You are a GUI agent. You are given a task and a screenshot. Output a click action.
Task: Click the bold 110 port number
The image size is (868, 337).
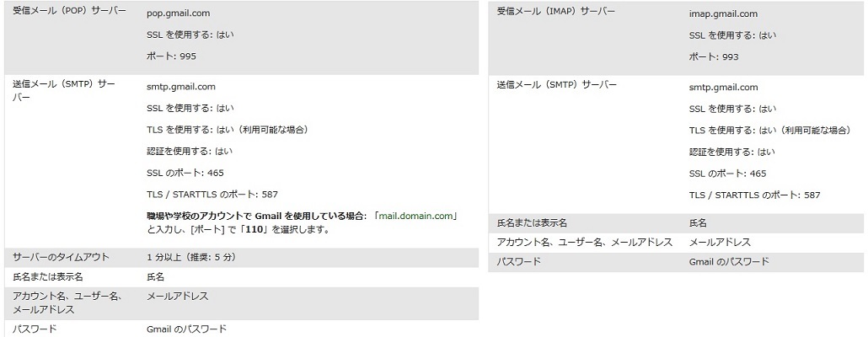[x=245, y=229]
